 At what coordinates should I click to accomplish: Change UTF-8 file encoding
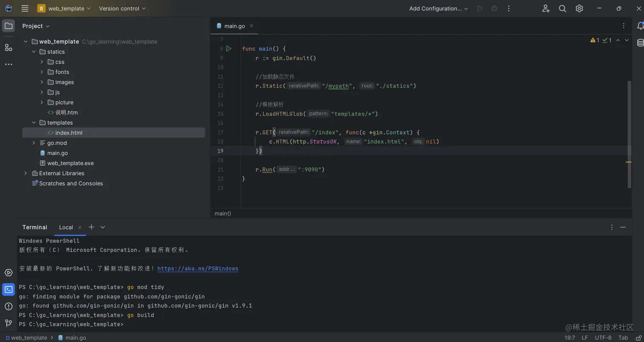click(x=603, y=338)
